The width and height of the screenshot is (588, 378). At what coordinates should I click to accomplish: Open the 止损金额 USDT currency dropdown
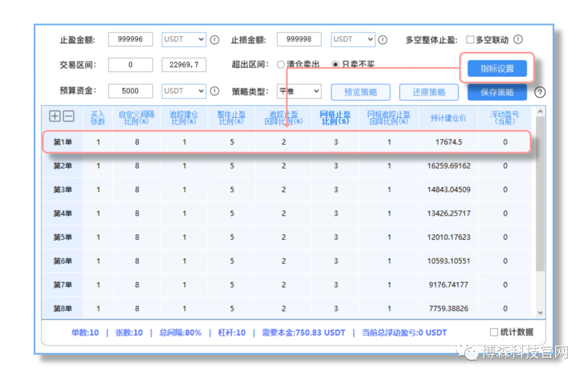(x=353, y=39)
